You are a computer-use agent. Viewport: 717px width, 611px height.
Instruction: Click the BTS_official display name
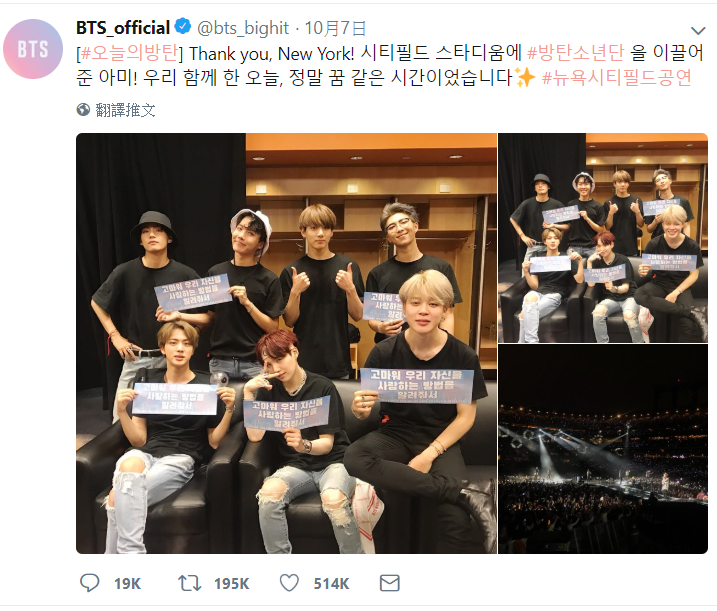click(x=123, y=28)
